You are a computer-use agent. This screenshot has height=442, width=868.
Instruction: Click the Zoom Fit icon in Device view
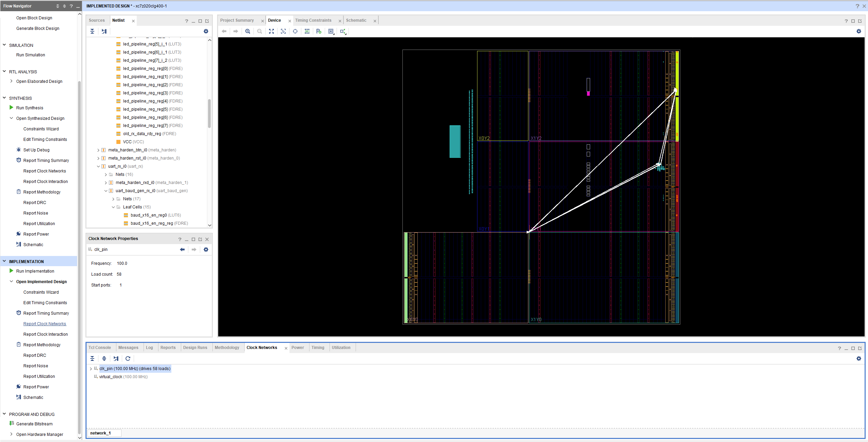pos(271,31)
